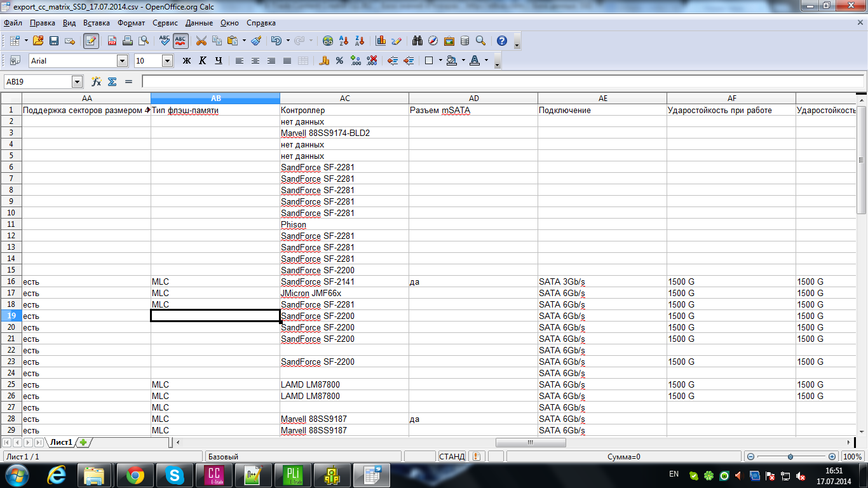Open a file with the folder icon
The image size is (868, 488).
[38, 41]
